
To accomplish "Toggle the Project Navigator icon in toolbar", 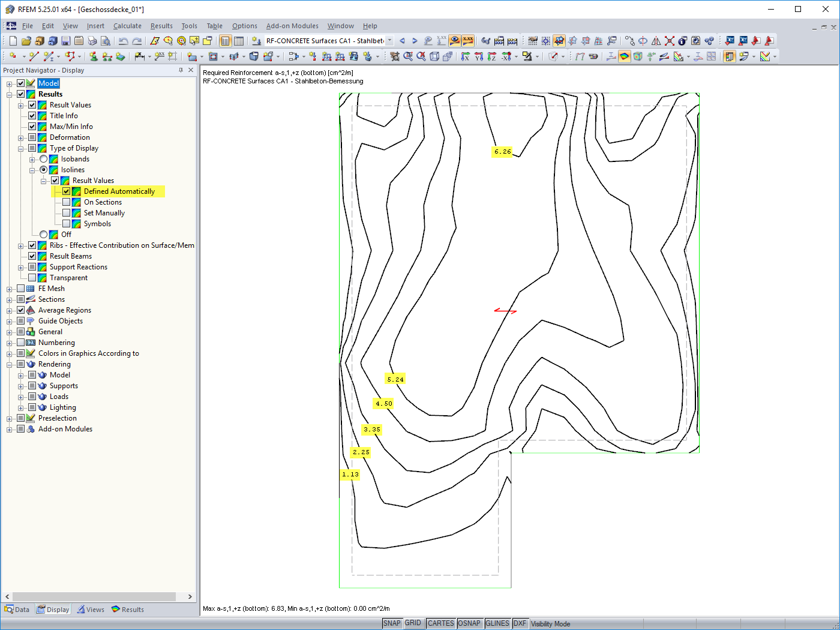I will coord(226,41).
